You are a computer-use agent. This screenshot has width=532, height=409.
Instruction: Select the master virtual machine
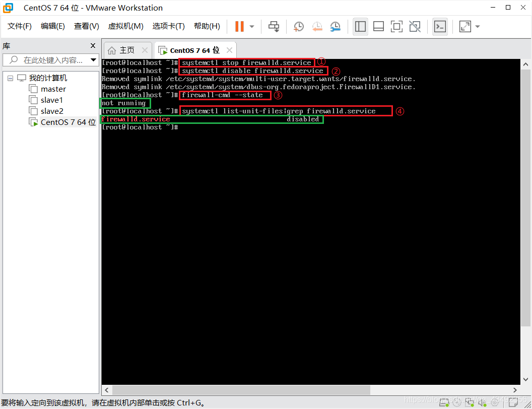(53, 89)
